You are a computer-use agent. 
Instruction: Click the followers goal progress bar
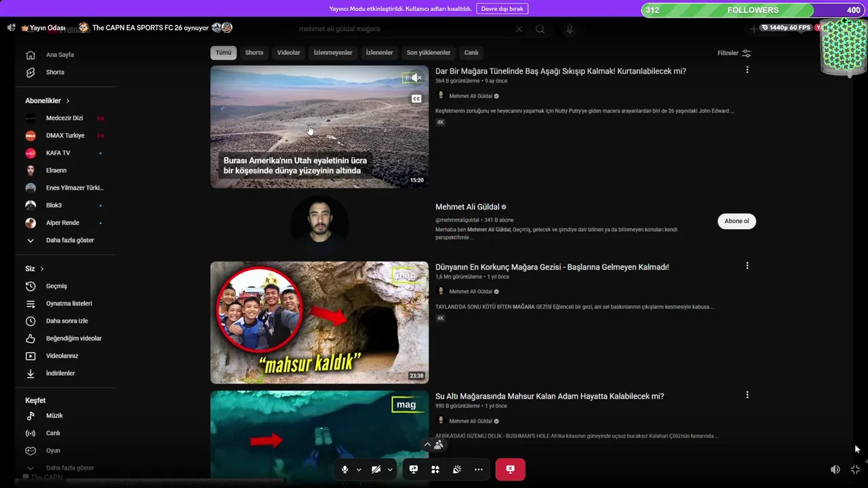(x=753, y=10)
